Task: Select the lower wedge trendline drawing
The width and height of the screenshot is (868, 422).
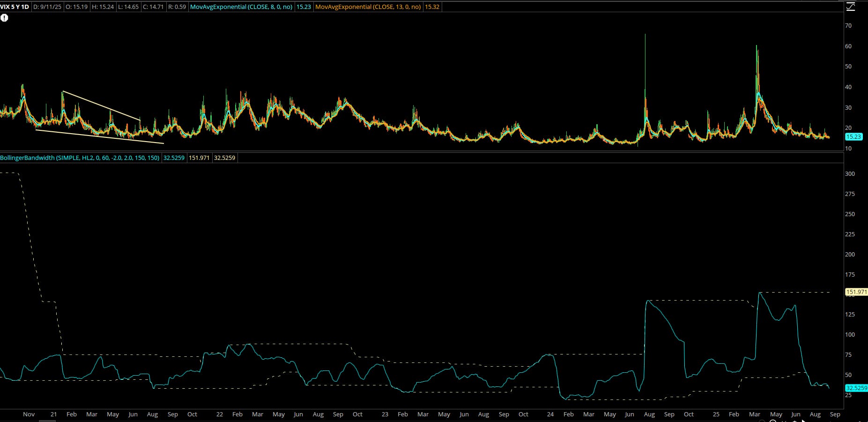Action: (99, 136)
